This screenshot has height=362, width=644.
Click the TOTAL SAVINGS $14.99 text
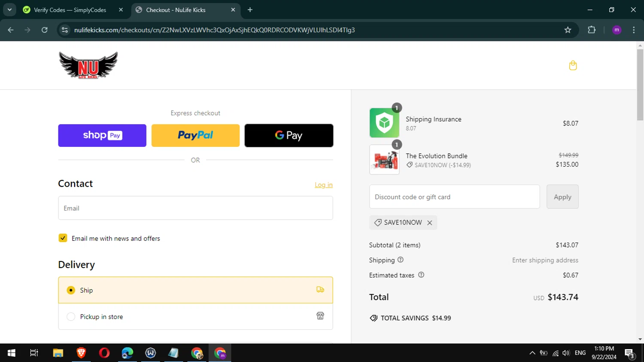(416, 318)
